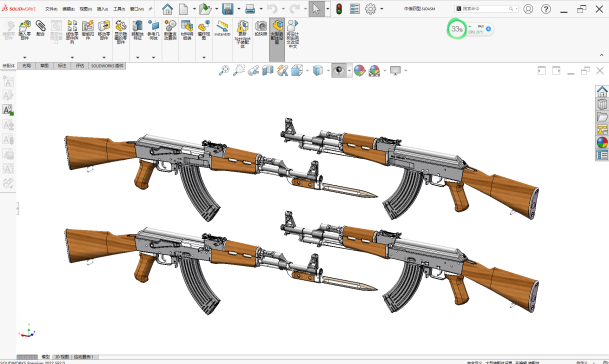Zoom to fit in the view toolbar

(x=224, y=70)
